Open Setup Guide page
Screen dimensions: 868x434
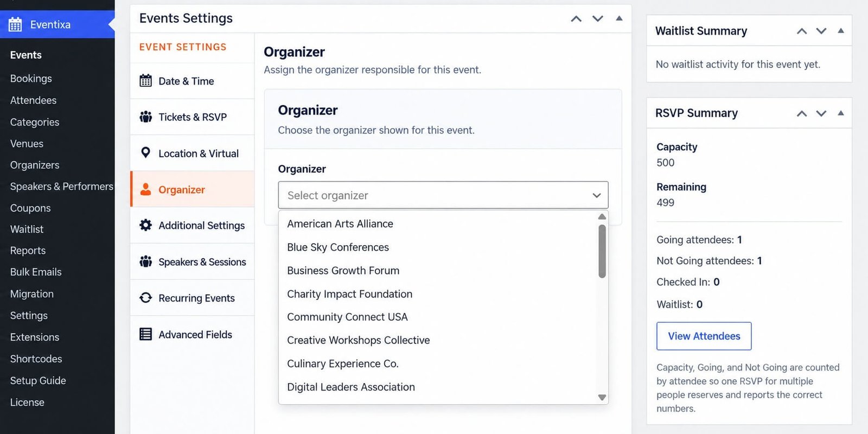(38, 380)
